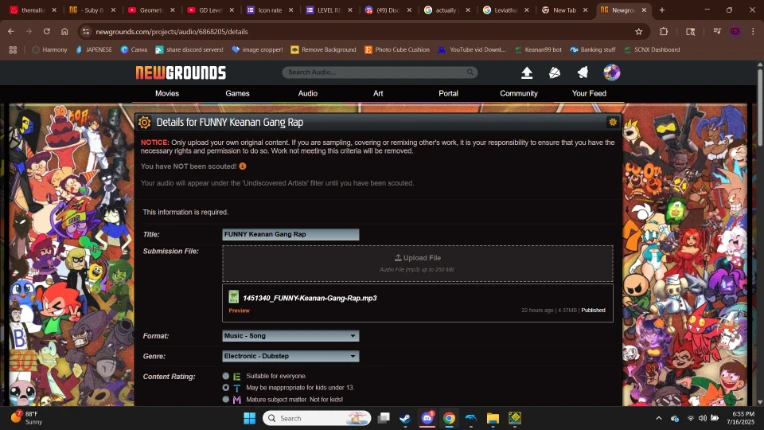Open the Chrome profile avatar
Screen dimensions: 764x430
(735, 32)
